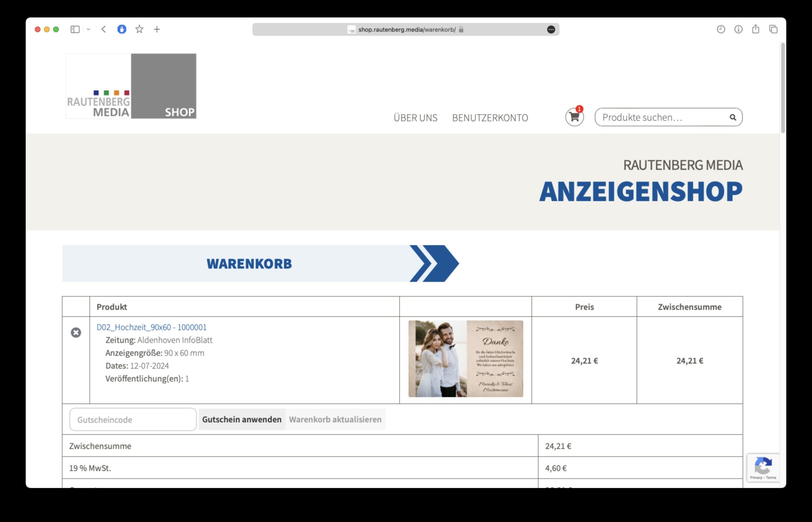Click the Gutschein anwenden button
The height and width of the screenshot is (522, 812).
(x=242, y=419)
